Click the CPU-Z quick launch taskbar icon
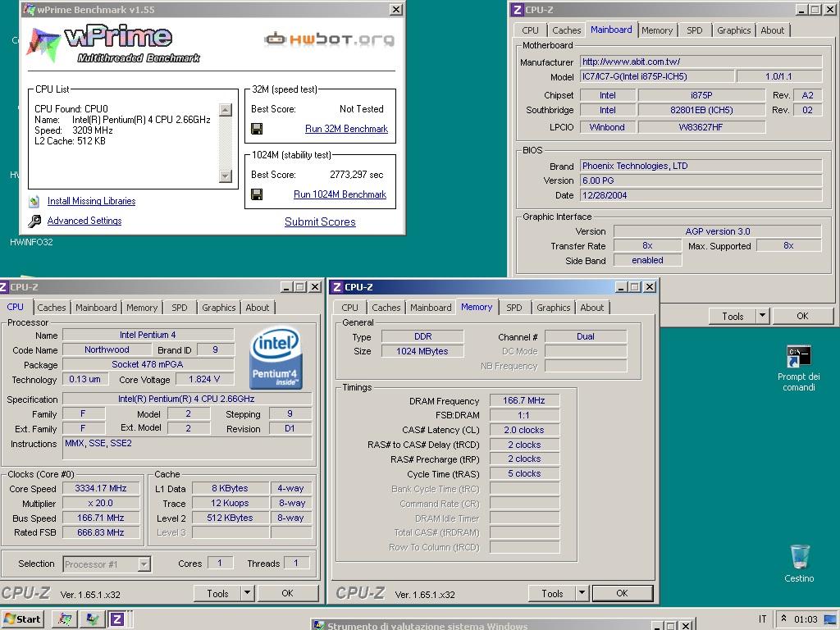The image size is (840, 630). coord(116,619)
